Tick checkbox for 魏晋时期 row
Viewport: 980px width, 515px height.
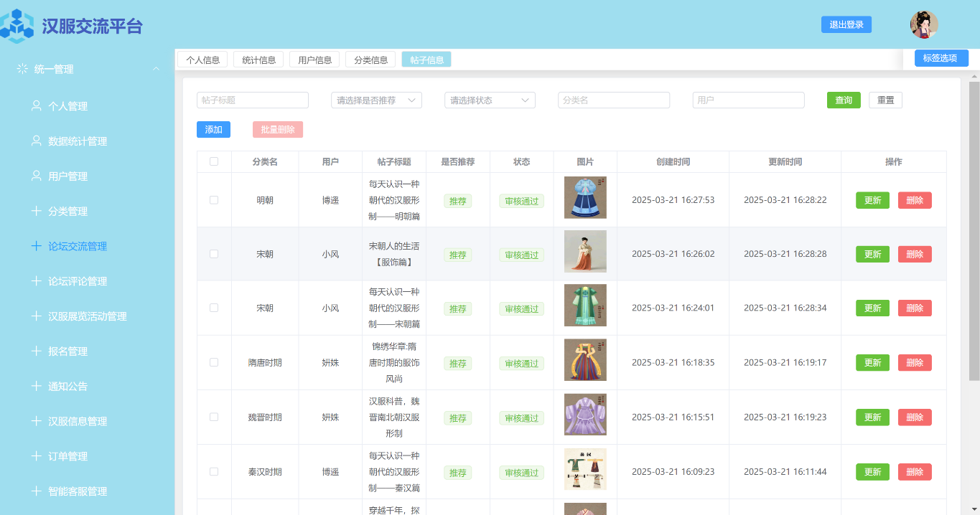(x=214, y=417)
